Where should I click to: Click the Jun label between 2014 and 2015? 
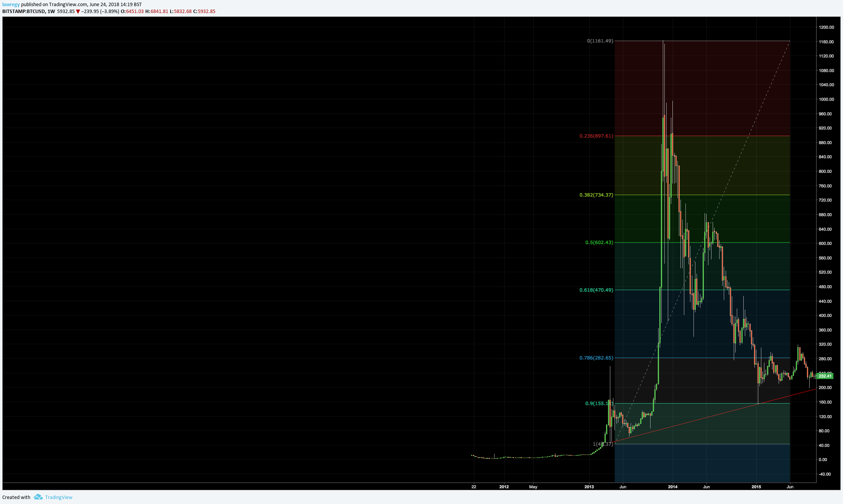pyautogui.click(x=707, y=487)
